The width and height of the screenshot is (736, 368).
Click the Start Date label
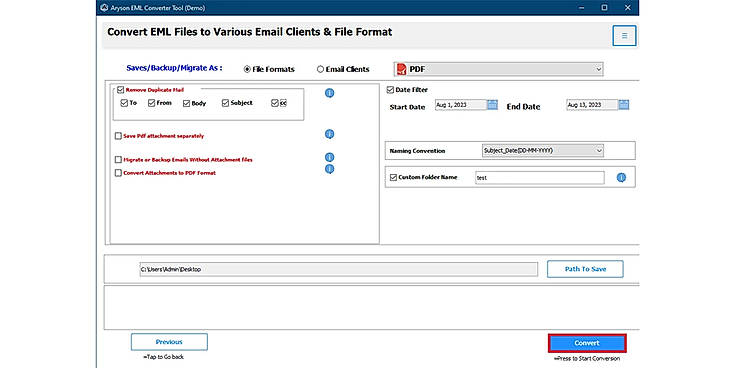(407, 107)
